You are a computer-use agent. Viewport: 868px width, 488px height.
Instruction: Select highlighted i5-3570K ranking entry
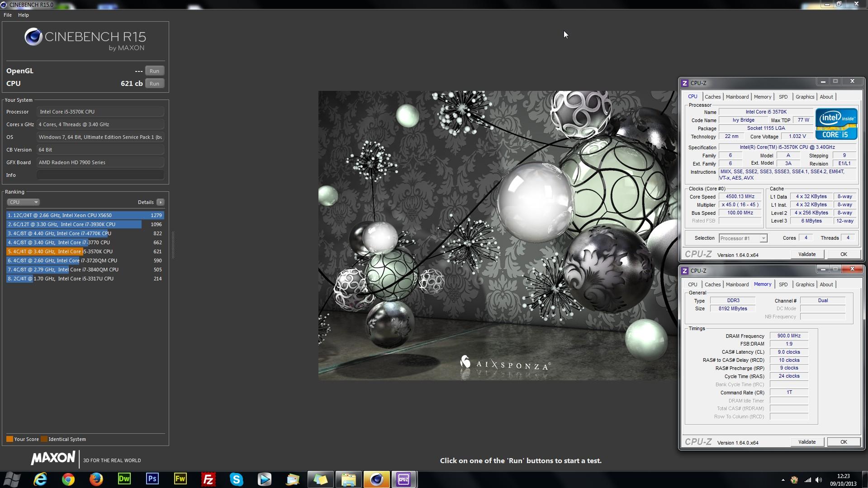tap(85, 251)
